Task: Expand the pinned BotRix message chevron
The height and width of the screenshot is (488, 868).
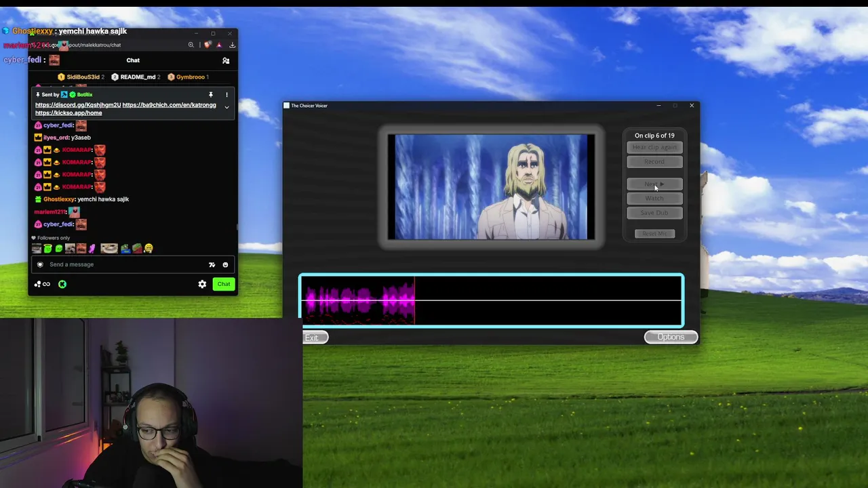Action: (226, 108)
